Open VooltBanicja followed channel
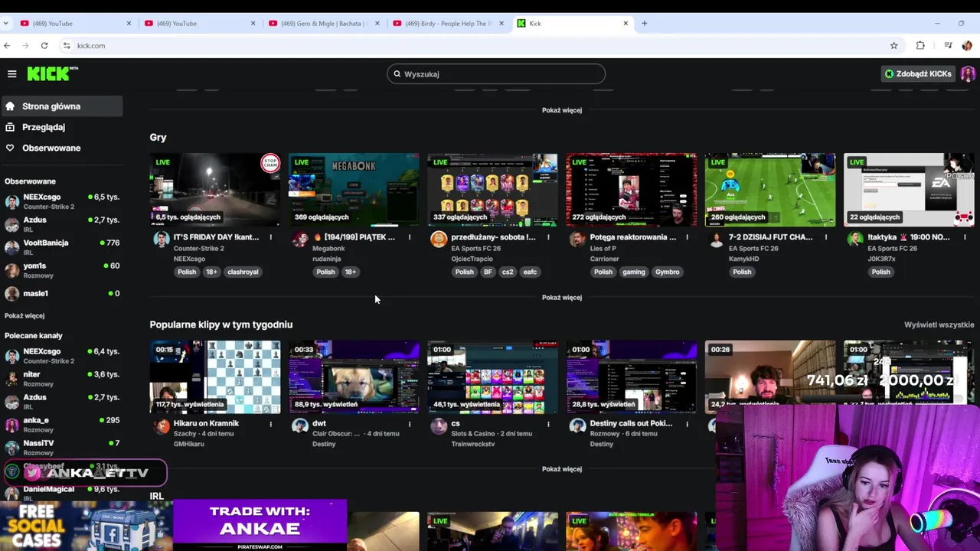Image resolution: width=980 pixels, height=551 pixels. click(x=61, y=247)
